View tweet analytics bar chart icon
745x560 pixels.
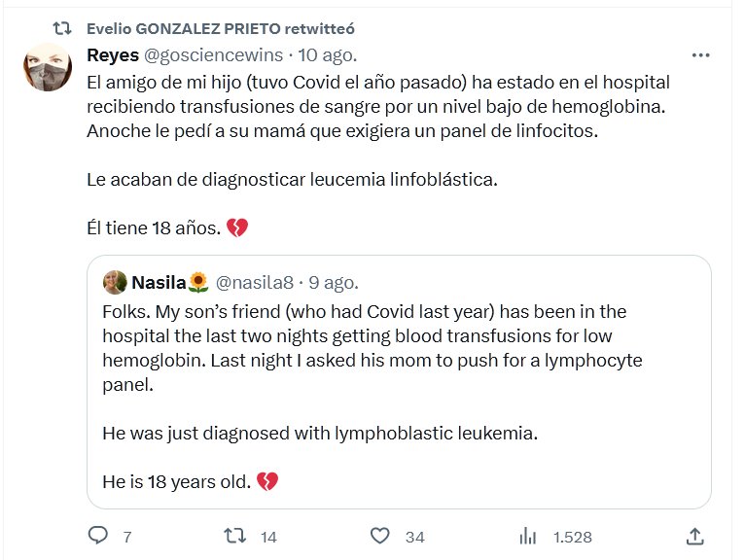[529, 536]
